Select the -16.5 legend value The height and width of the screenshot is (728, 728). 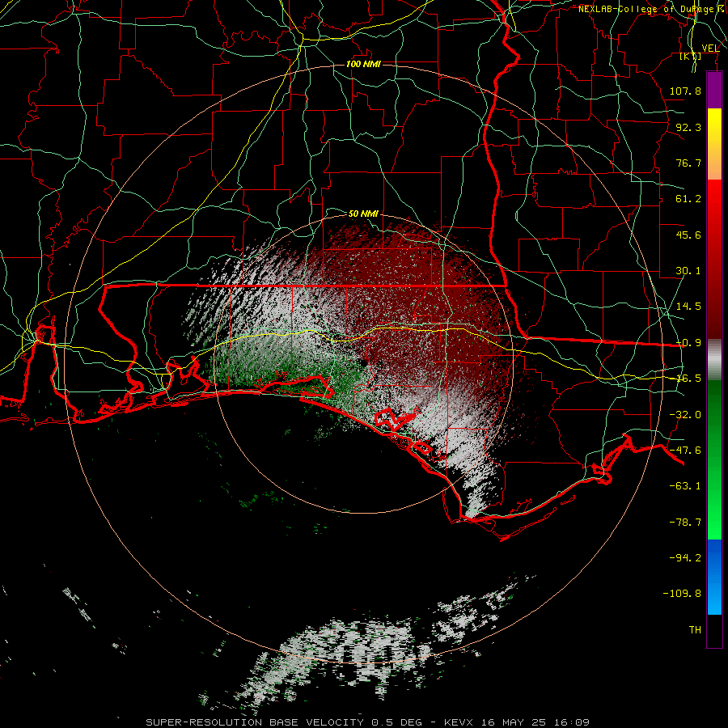[x=688, y=379]
